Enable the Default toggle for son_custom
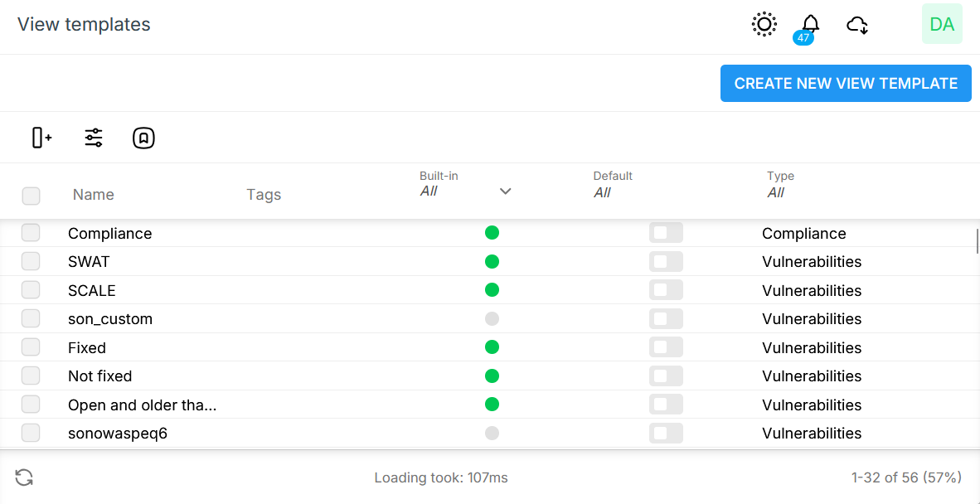Viewport: 980px width, 504px height. point(666,318)
